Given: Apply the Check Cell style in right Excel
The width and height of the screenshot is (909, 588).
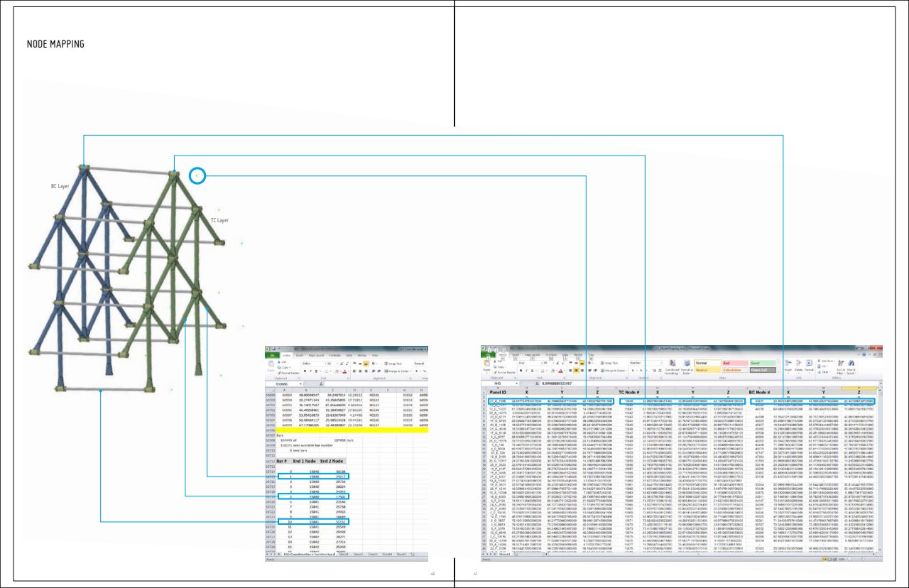Looking at the screenshot, I should (763, 369).
